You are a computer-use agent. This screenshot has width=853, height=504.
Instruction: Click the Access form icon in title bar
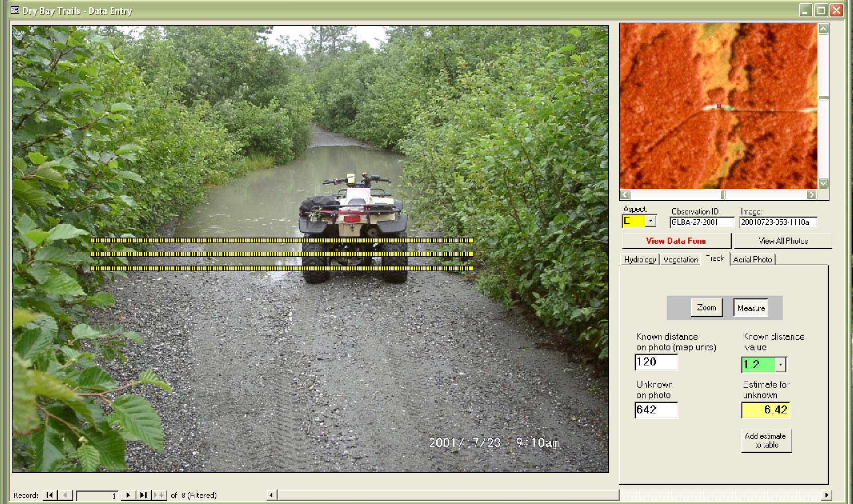[15, 10]
